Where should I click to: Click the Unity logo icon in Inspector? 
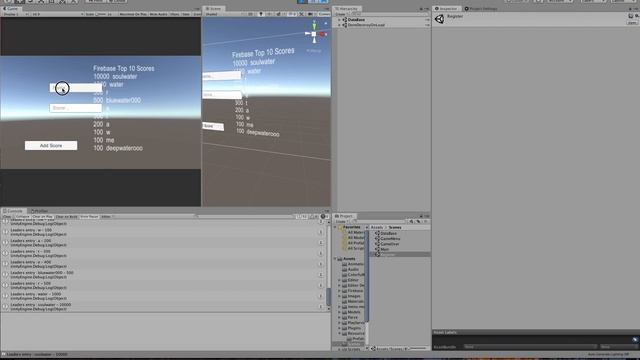[x=439, y=19]
